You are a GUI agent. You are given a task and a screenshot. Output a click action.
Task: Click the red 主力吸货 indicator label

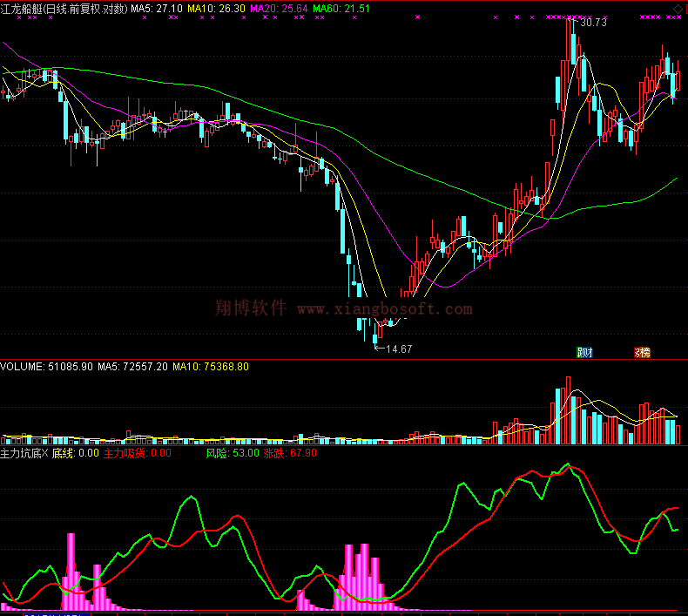point(137,453)
